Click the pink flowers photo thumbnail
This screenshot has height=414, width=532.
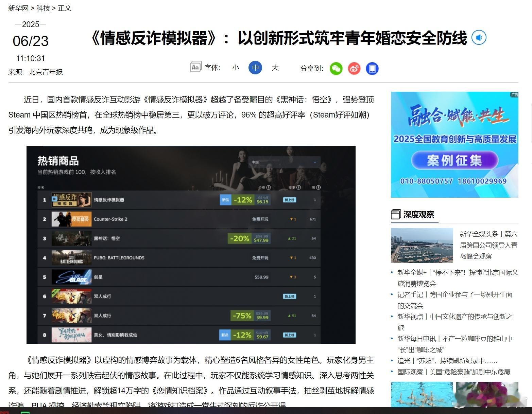click(487, 394)
